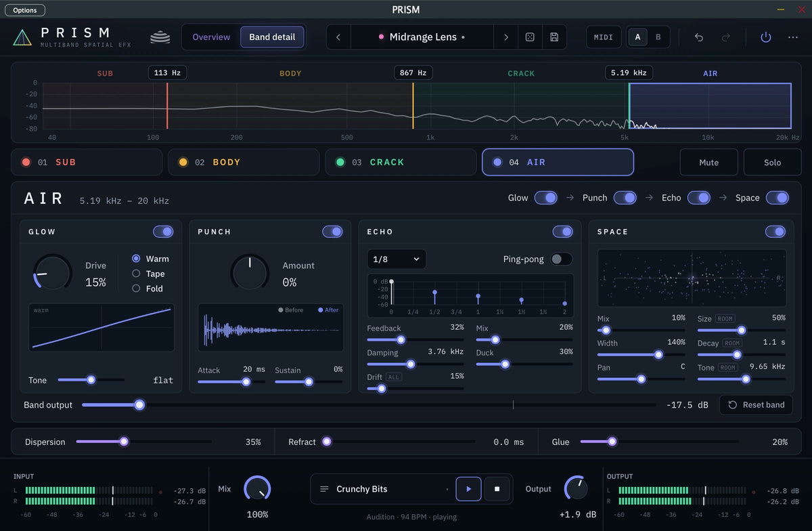This screenshot has height=531, width=812.
Task: Stop the audition playback
Action: click(497, 489)
